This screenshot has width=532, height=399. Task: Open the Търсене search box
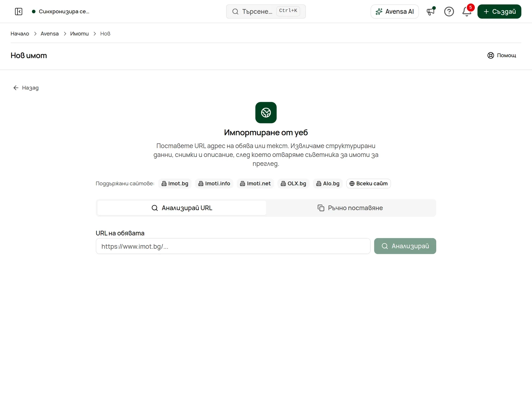click(x=266, y=12)
